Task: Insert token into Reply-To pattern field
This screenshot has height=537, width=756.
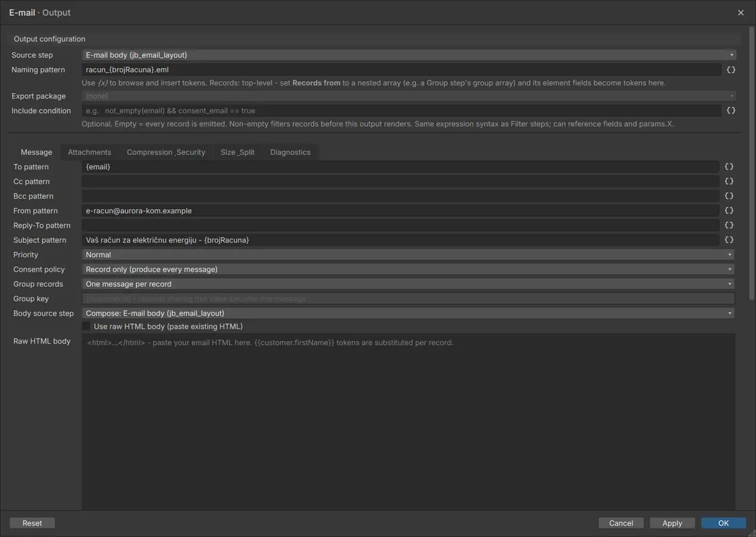Action: (729, 226)
